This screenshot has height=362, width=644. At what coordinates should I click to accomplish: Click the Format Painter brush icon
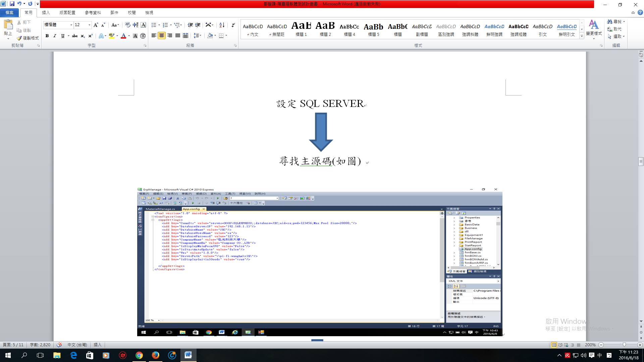point(19,38)
